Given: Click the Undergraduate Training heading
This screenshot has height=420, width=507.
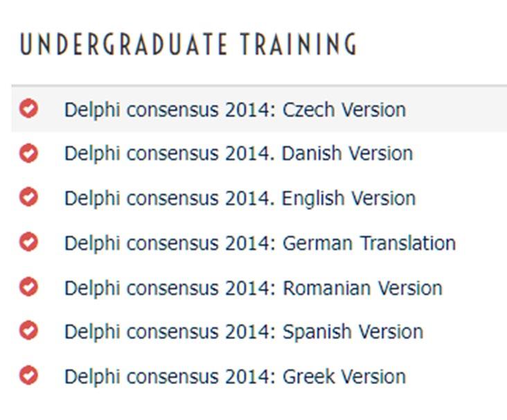Looking at the screenshot, I should coord(188,44).
